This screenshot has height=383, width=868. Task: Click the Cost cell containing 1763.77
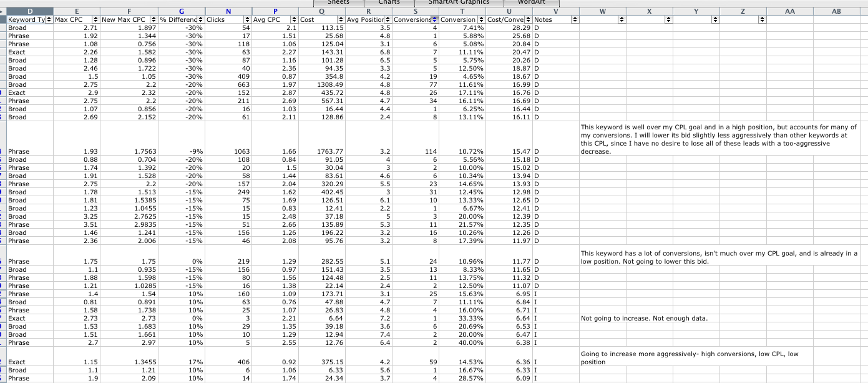321,151
